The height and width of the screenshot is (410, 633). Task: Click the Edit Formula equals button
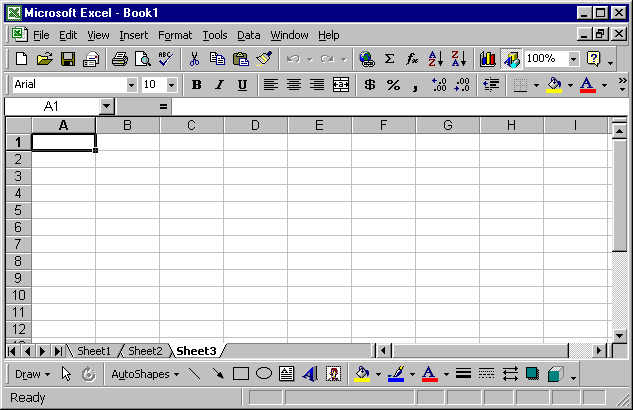point(163,107)
